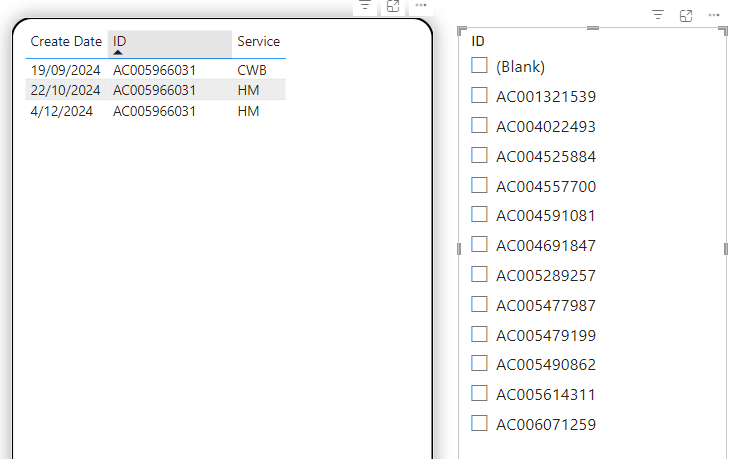Open more options ellipsis above table visual
The width and height of the screenshot is (740, 459).
click(421, 6)
